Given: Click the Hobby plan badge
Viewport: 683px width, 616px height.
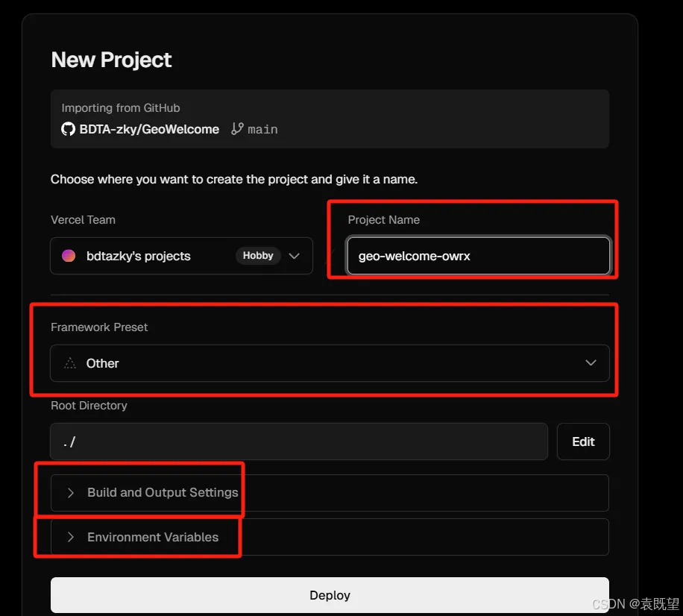Looking at the screenshot, I should [x=258, y=255].
